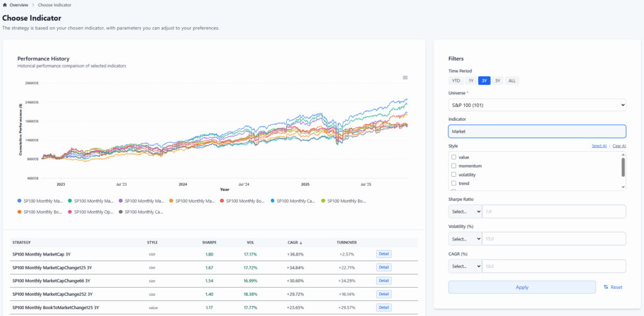The image size is (644, 316).
Task: Check the trend style checkbox
Action: (454, 183)
